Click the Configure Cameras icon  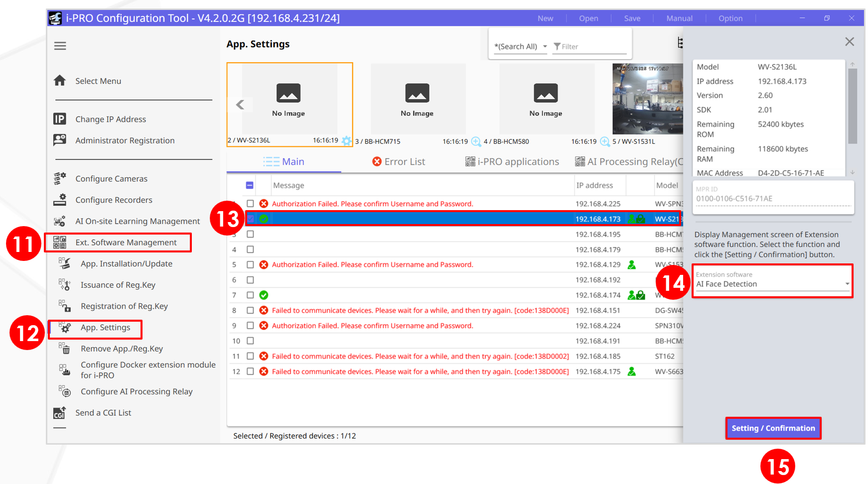pyautogui.click(x=60, y=178)
